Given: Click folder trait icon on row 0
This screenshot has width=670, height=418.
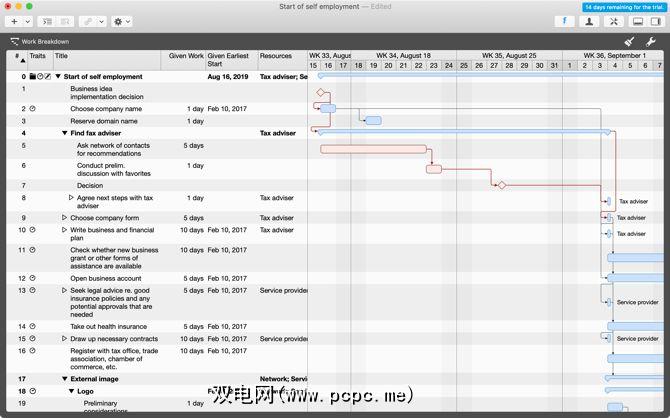Looking at the screenshot, I should click(x=32, y=77).
